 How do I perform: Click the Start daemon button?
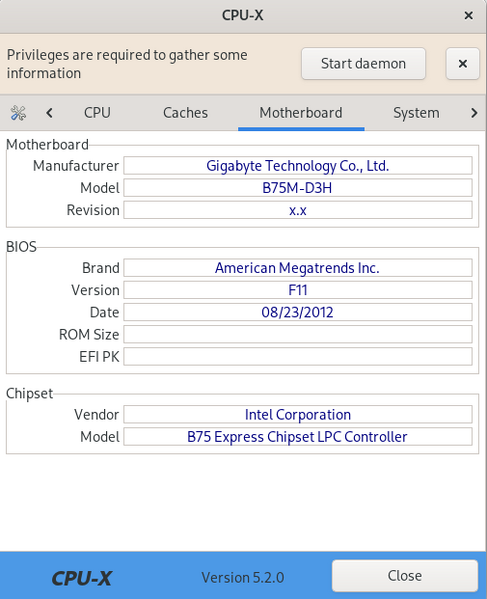(363, 64)
